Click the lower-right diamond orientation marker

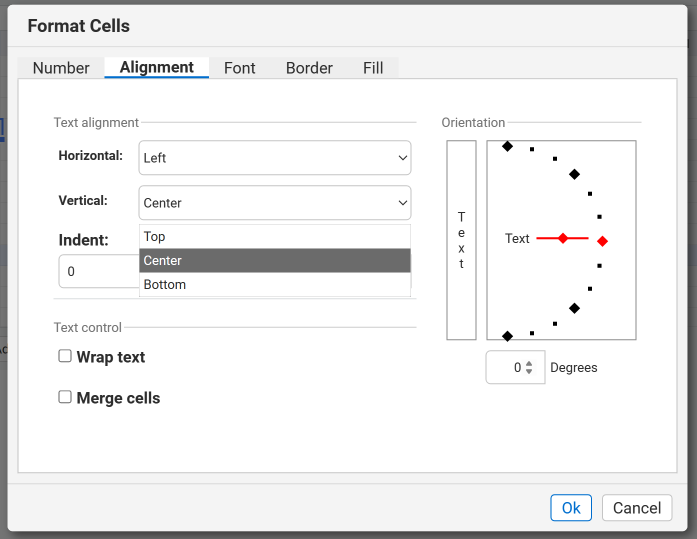coord(574,308)
